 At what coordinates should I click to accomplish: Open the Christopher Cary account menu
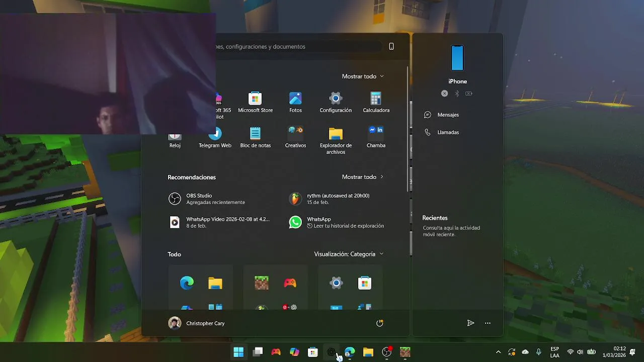pyautogui.click(x=196, y=323)
